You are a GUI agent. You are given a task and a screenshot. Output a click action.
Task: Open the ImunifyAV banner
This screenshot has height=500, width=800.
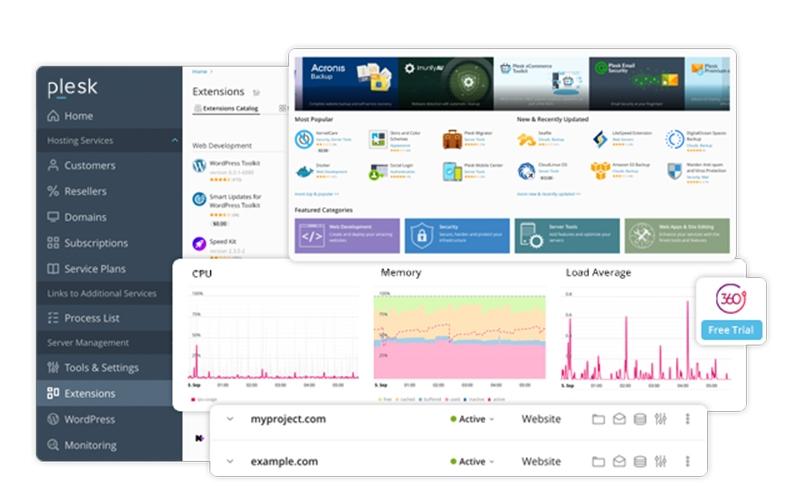point(445,84)
